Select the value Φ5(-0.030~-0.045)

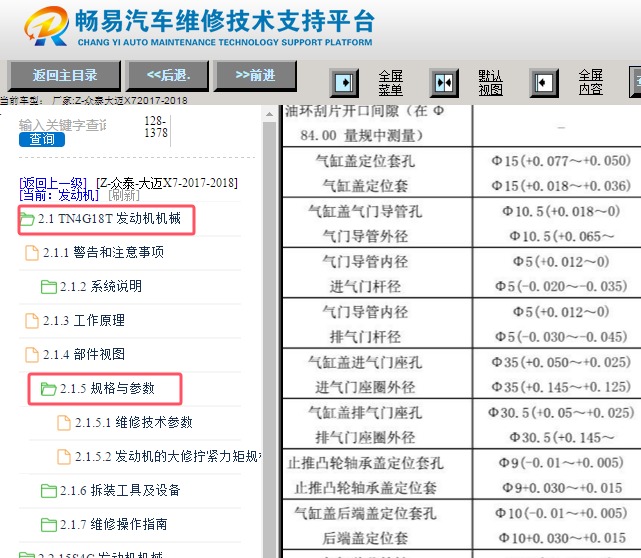pyautogui.click(x=561, y=337)
